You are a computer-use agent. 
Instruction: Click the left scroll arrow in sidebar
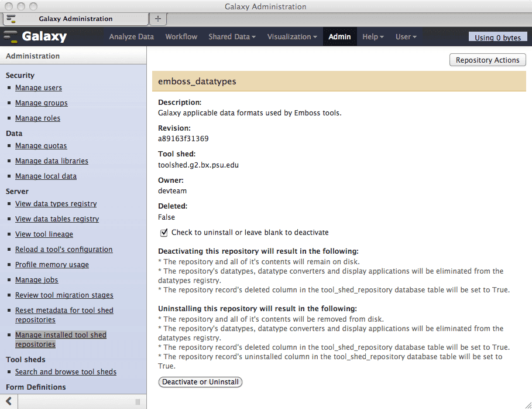click(9, 401)
